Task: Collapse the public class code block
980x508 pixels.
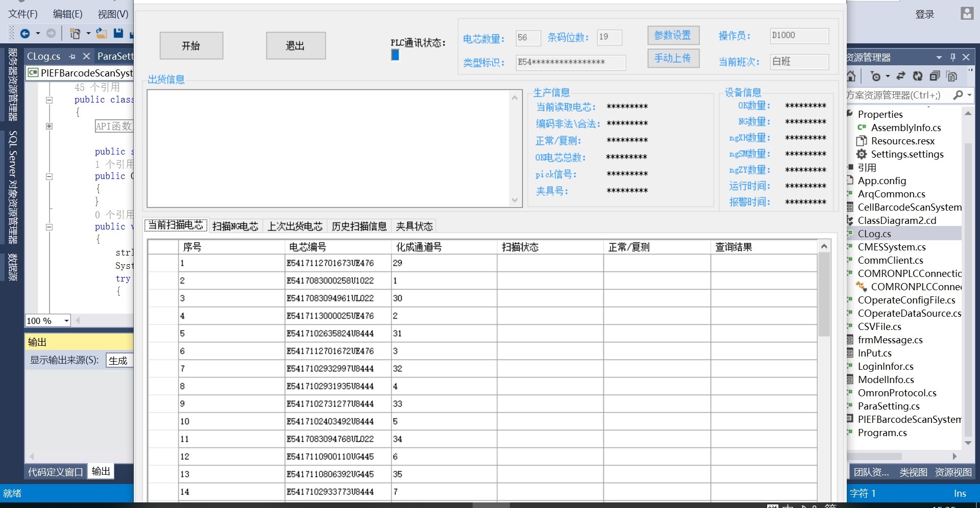Action: pyautogui.click(x=50, y=100)
